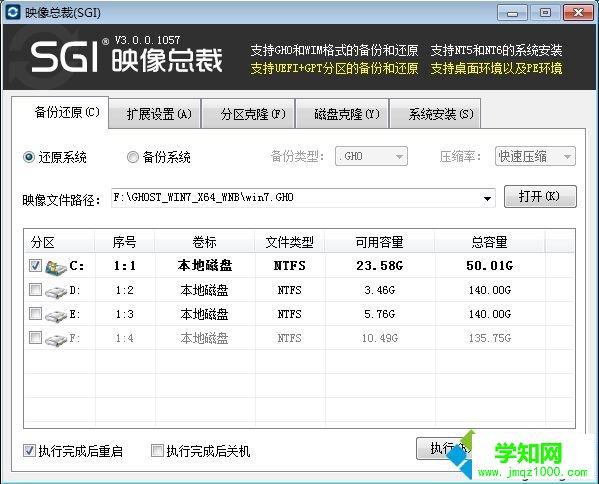Image resolution: width=599 pixels, height=484 pixels.
Task: Click the 23.58G free space cell
Action: tap(380, 266)
